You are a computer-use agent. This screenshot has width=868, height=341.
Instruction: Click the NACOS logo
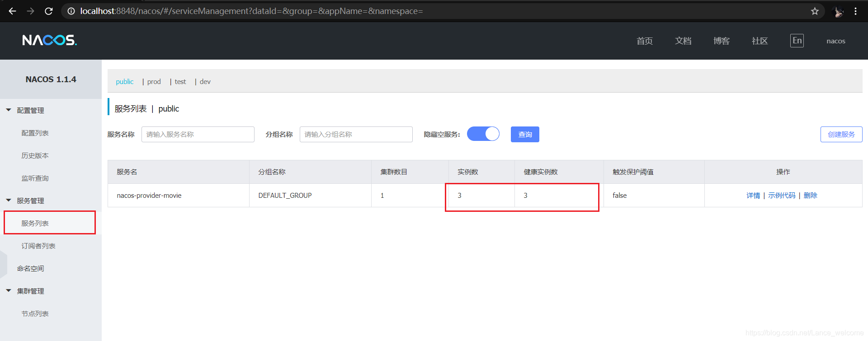(x=50, y=40)
